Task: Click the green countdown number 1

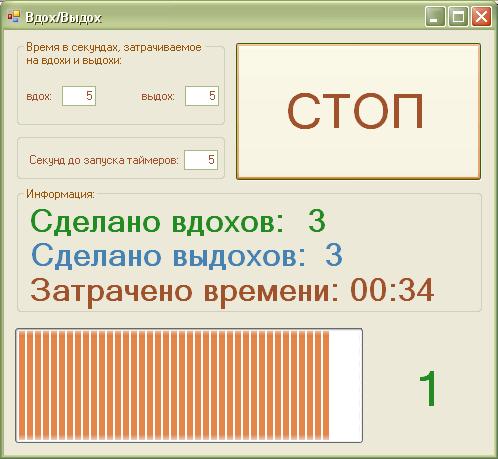Action: [x=427, y=388]
